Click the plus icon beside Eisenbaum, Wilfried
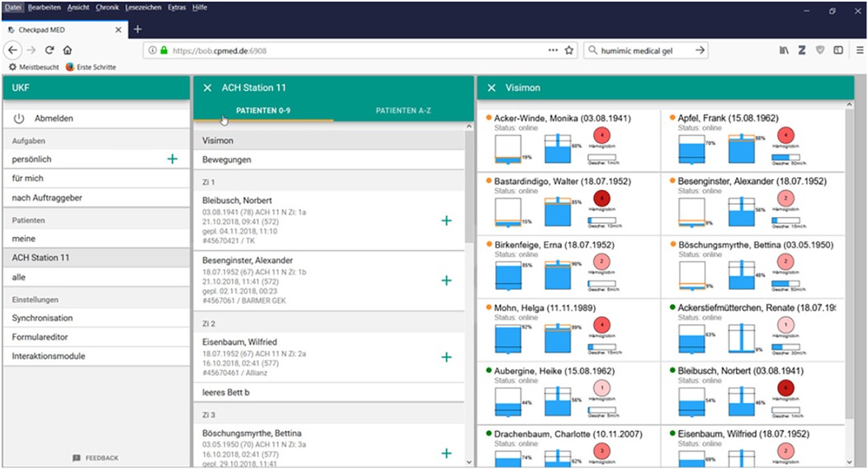 (x=446, y=357)
